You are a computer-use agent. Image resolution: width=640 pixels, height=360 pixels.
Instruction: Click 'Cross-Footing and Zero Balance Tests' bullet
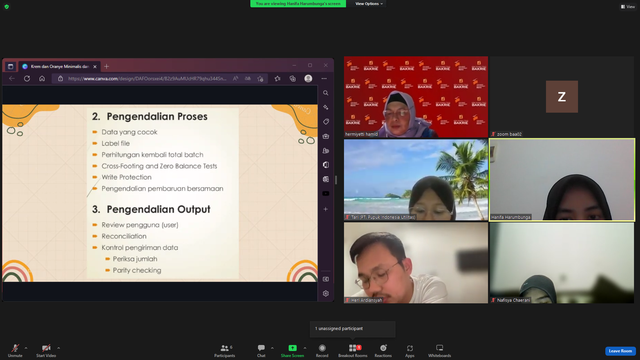(159, 166)
